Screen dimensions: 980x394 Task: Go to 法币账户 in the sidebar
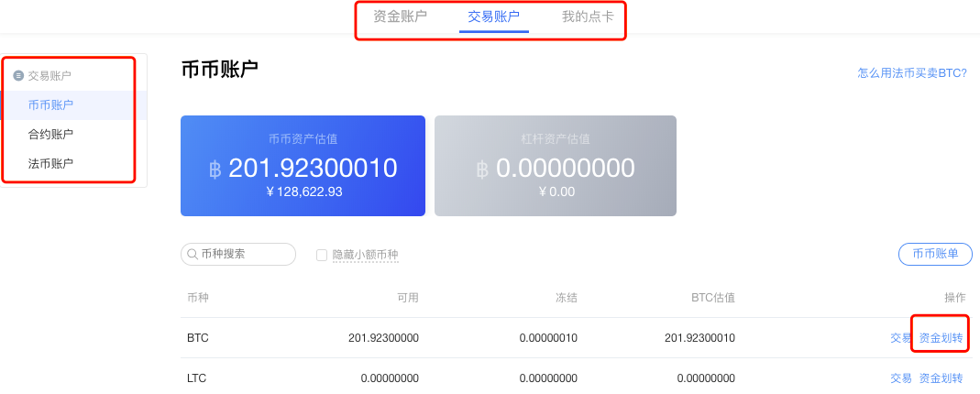click(51, 164)
